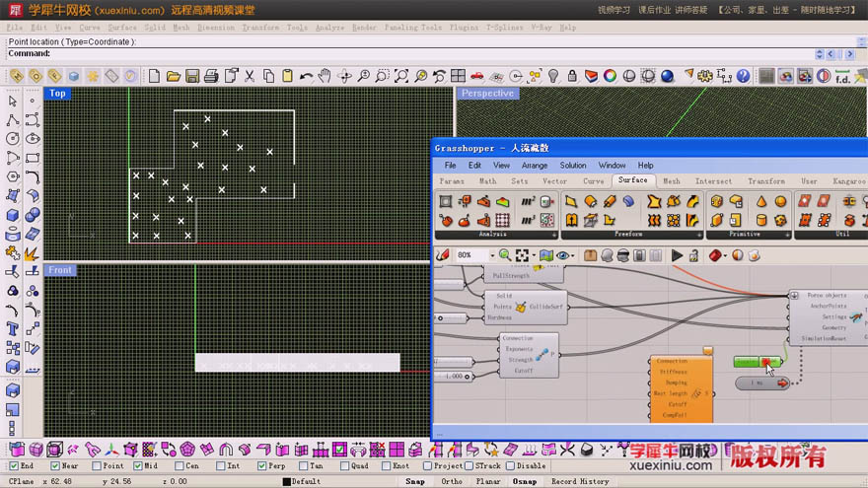Enable the Tan osnap checkbox

304,466
